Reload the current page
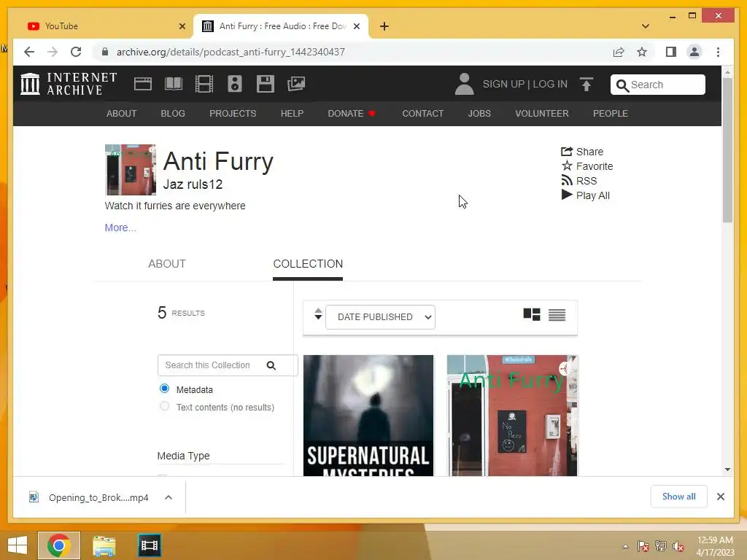Viewport: 747px width, 560px height. click(76, 52)
